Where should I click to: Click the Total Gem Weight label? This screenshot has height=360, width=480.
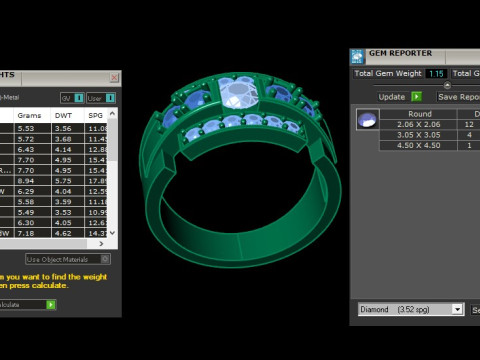point(388,73)
